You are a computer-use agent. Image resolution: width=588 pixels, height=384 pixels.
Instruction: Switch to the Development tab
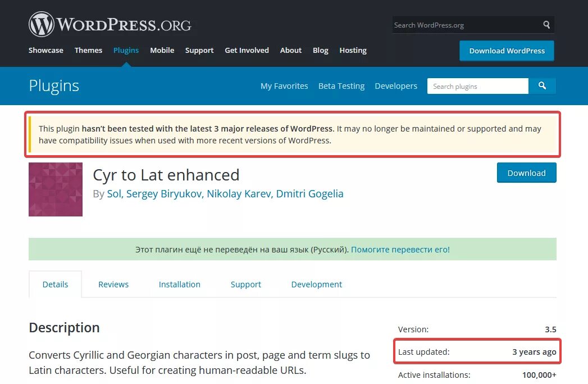pos(317,284)
